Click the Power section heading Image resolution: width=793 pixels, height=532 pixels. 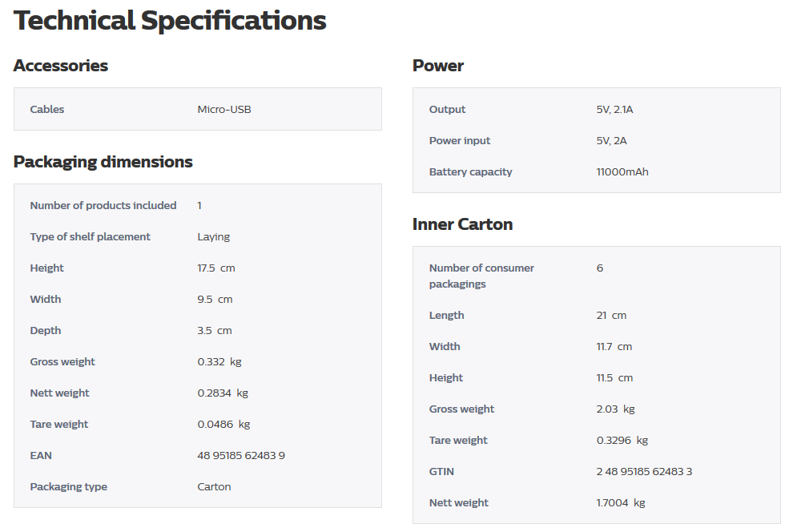(438, 66)
